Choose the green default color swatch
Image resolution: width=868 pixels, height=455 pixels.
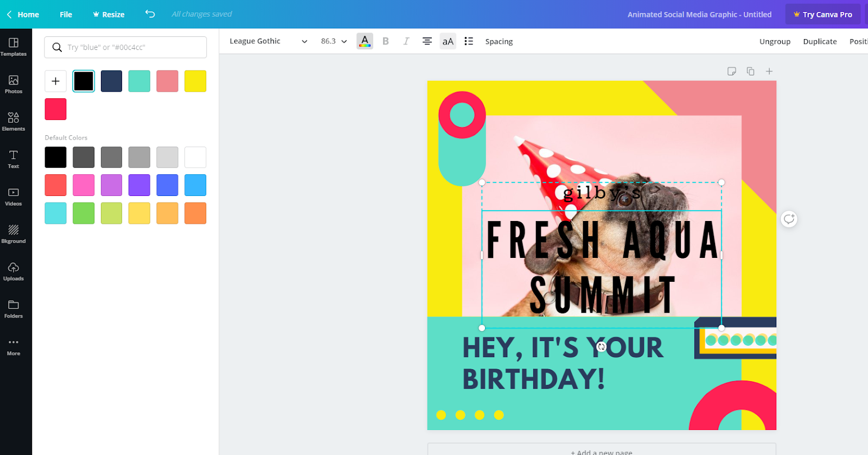pos(84,213)
